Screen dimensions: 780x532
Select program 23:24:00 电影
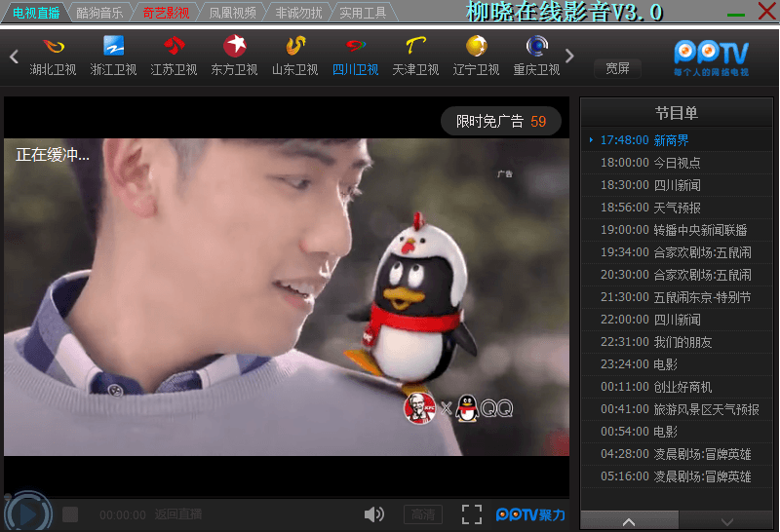677,364
